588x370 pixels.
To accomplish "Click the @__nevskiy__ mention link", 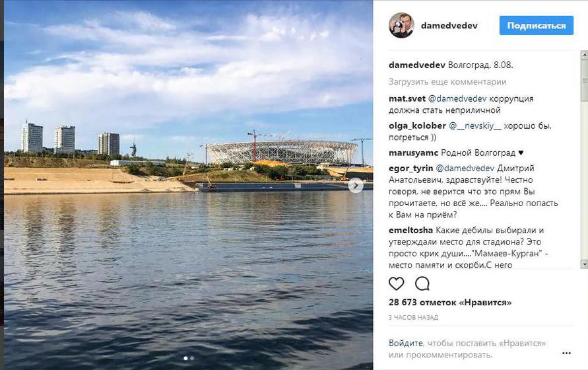I will coord(474,126).
